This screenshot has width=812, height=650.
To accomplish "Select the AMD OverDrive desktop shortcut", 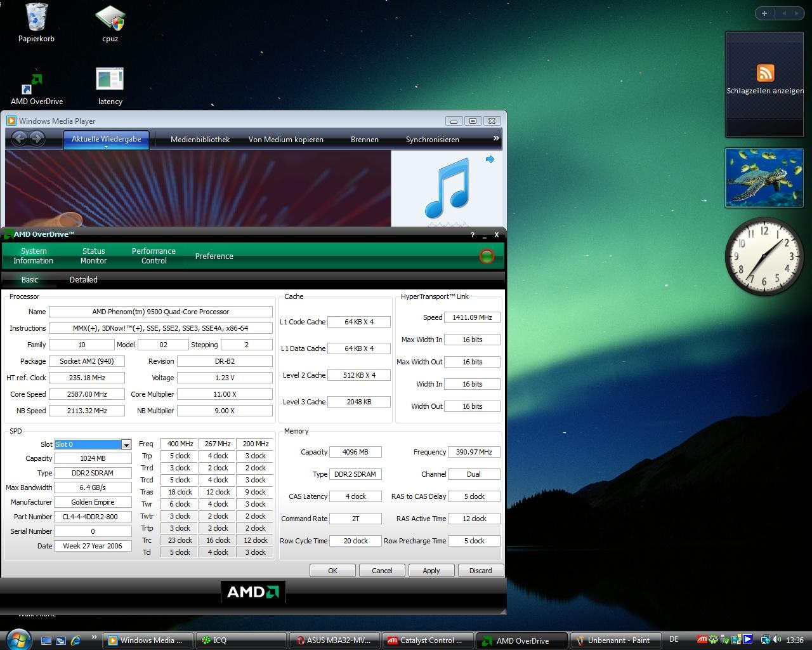I will pyautogui.click(x=37, y=87).
